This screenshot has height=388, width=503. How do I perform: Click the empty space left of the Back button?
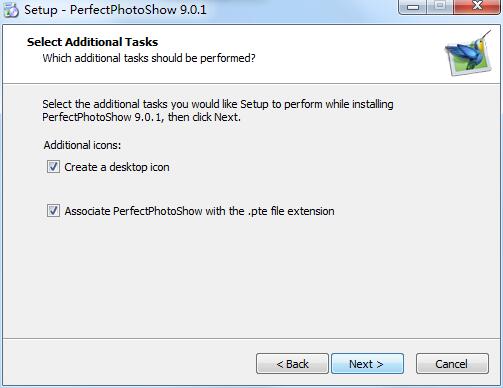(130, 364)
